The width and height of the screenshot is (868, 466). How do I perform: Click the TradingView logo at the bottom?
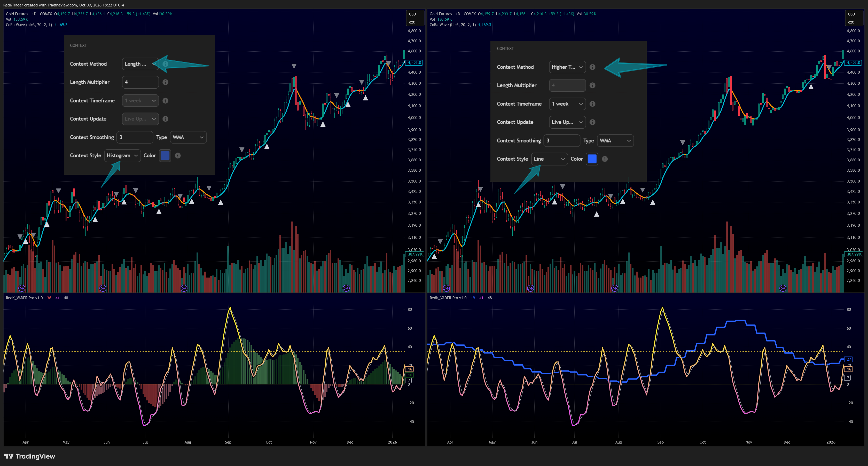(x=29, y=456)
